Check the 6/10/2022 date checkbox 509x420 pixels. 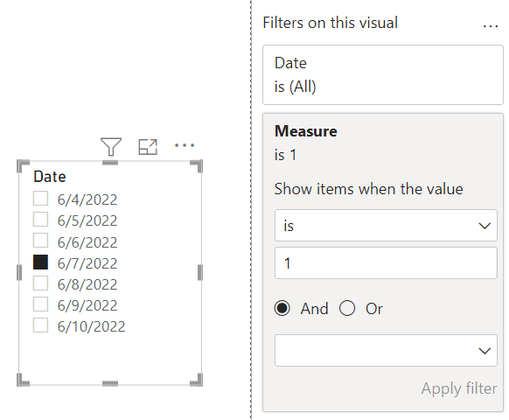tap(40, 325)
